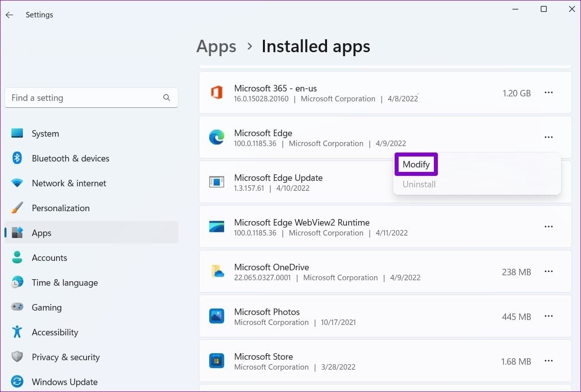Click the search magnifier icon
This screenshot has height=392, width=581.
coord(166,98)
